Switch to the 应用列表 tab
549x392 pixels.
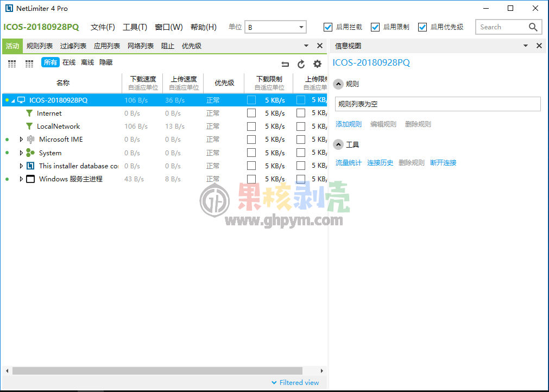[107, 46]
